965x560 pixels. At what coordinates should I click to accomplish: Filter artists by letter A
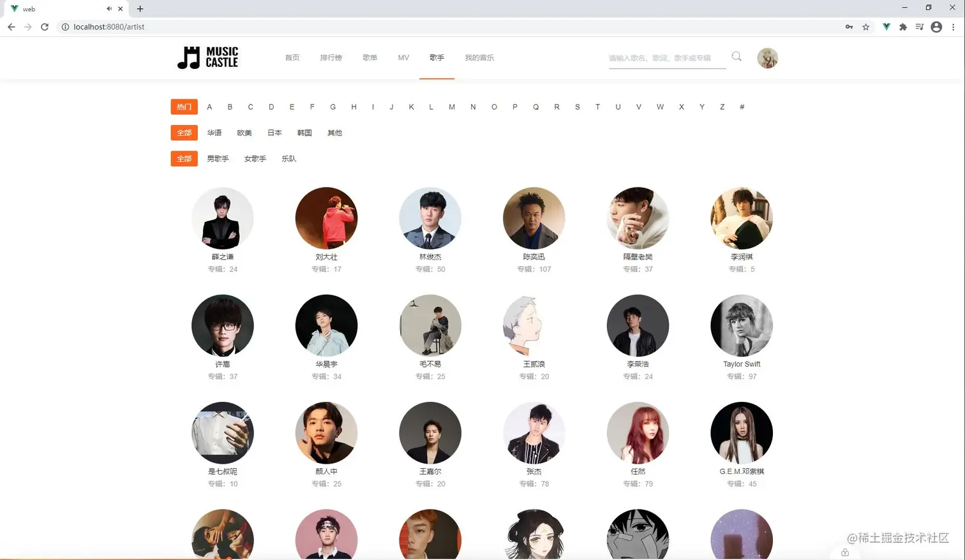[x=209, y=107]
